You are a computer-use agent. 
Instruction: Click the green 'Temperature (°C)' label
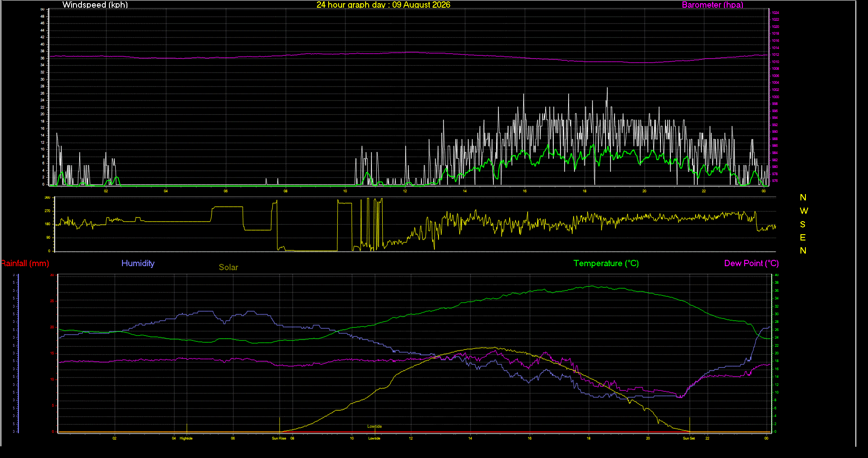606,263
